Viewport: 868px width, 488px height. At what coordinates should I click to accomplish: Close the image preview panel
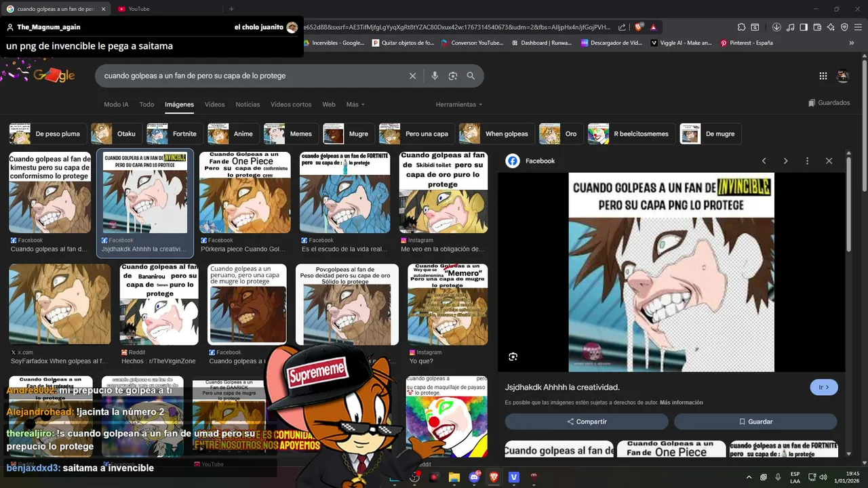pyautogui.click(x=829, y=161)
